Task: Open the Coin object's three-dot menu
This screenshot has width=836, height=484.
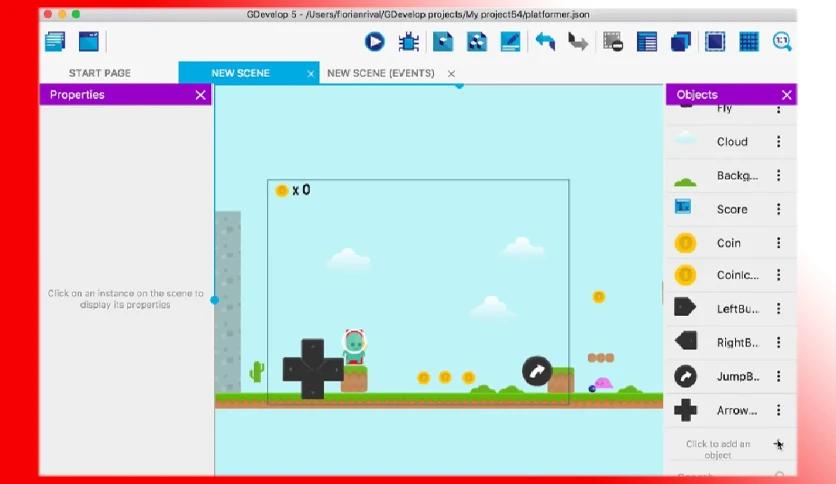Action: pyautogui.click(x=778, y=243)
